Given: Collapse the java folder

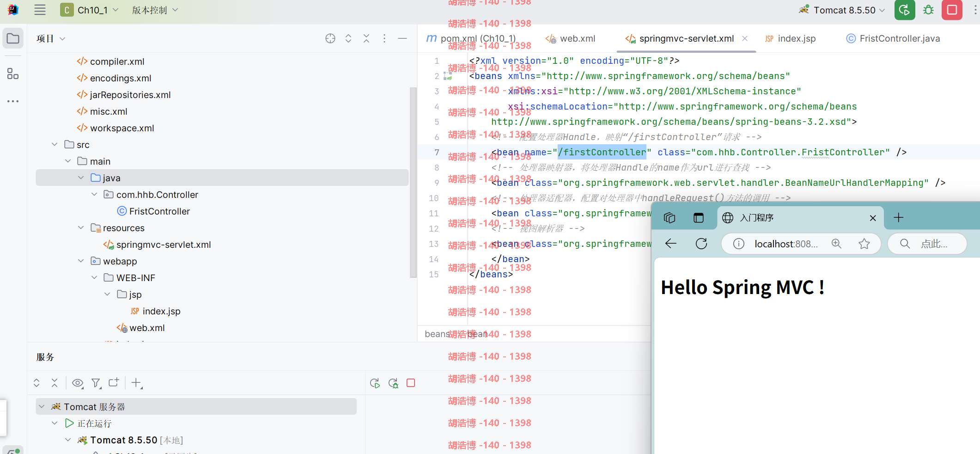Looking at the screenshot, I should [81, 178].
